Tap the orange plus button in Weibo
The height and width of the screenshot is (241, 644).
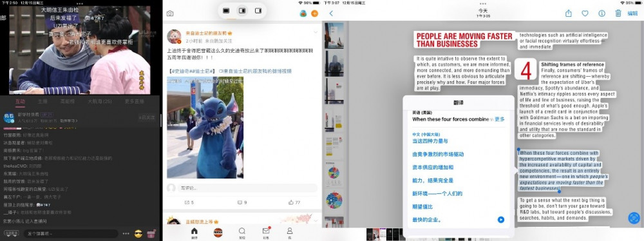point(315,14)
